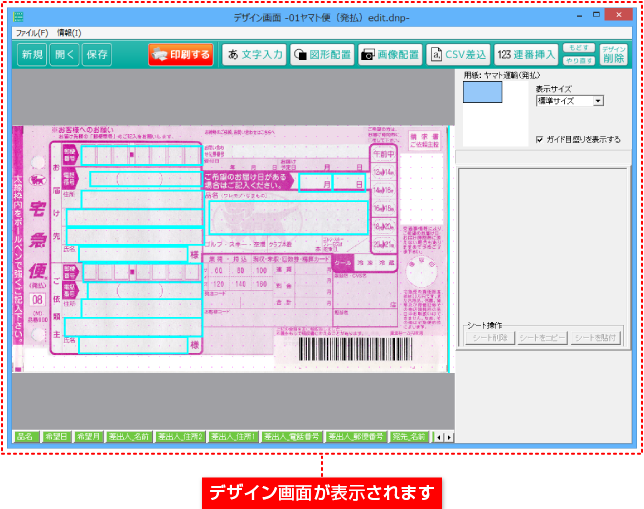Select the 差出人_名前 tab
This screenshot has height=509, width=644.
[129, 437]
